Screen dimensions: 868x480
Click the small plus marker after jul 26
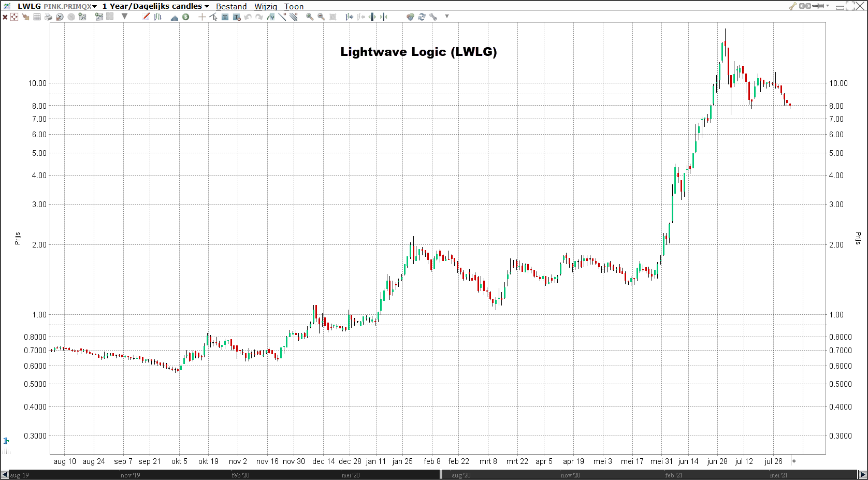pyautogui.click(x=794, y=461)
